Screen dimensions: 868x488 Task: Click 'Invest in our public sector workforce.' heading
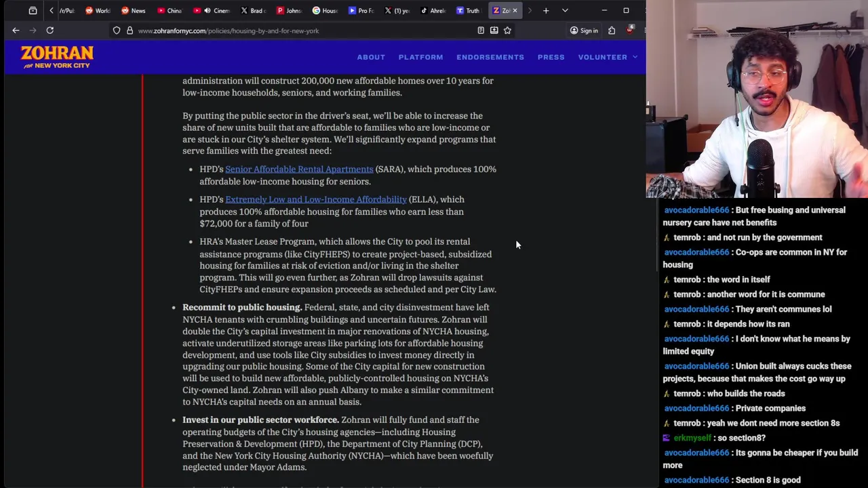click(x=260, y=420)
